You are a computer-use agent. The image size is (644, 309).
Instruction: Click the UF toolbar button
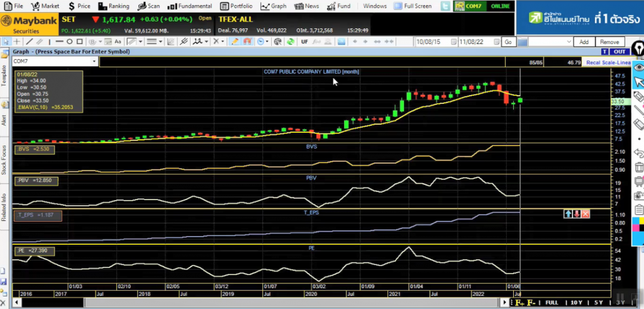tap(304, 42)
